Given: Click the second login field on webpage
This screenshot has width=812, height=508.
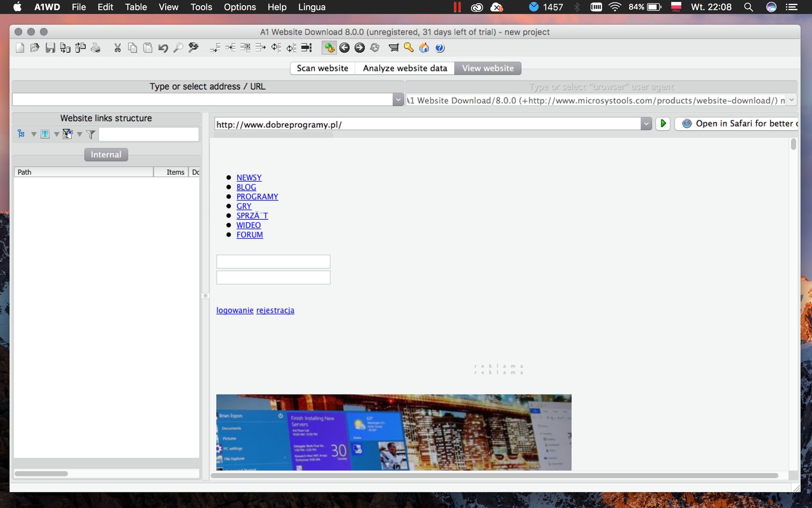Looking at the screenshot, I should pyautogui.click(x=273, y=277).
